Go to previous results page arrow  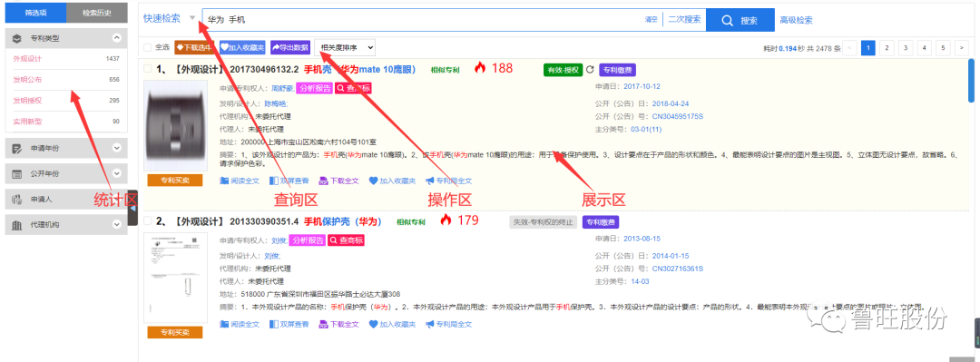[x=849, y=47]
